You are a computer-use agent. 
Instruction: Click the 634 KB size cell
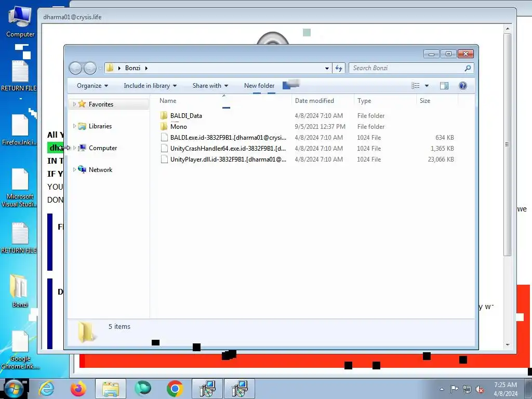pyautogui.click(x=445, y=137)
